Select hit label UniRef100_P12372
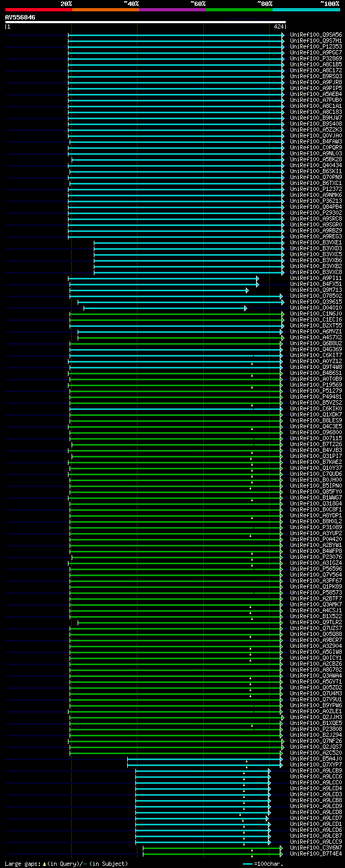Viewport: 345px width, 868px height. pos(316,189)
